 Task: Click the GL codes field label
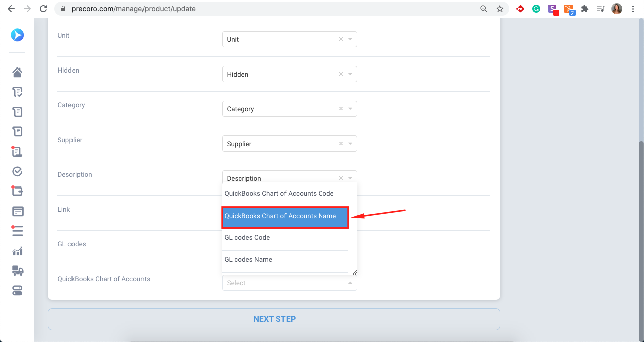(x=71, y=244)
